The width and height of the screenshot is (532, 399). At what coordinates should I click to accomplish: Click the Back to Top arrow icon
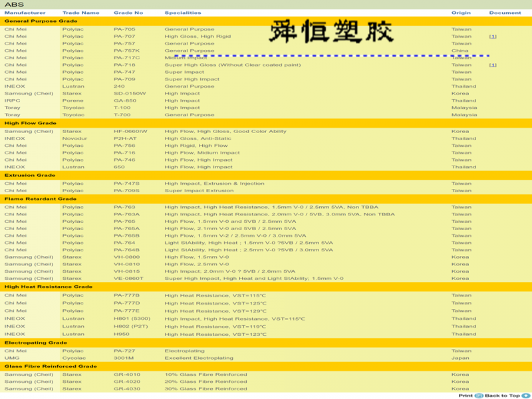525,396
